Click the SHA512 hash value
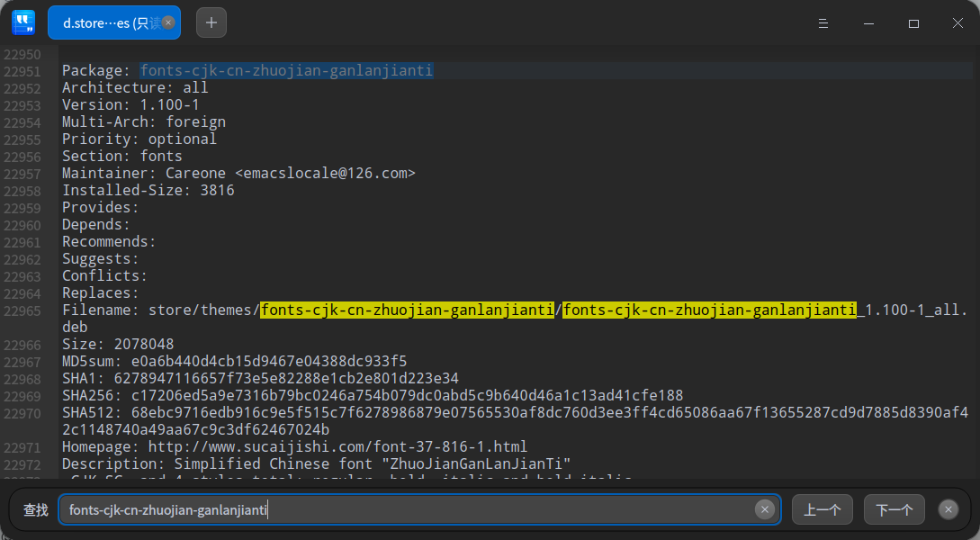The height and width of the screenshot is (540, 980). click(x=515, y=421)
